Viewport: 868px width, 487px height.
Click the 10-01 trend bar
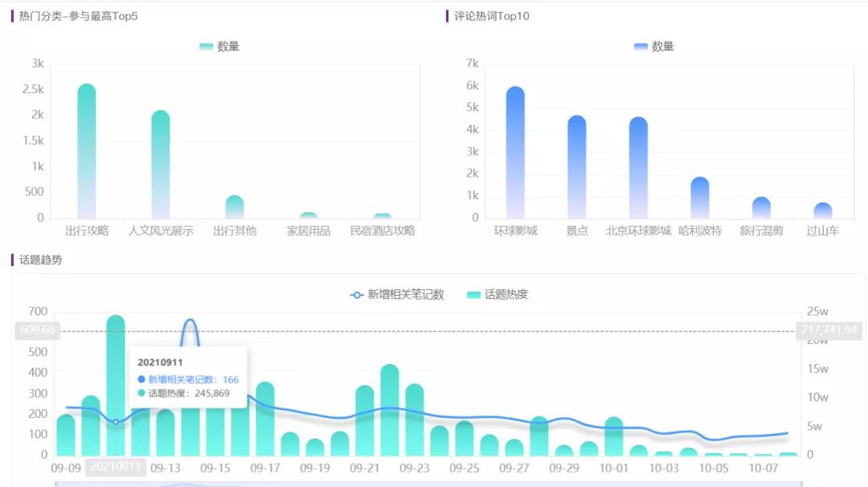(x=614, y=436)
